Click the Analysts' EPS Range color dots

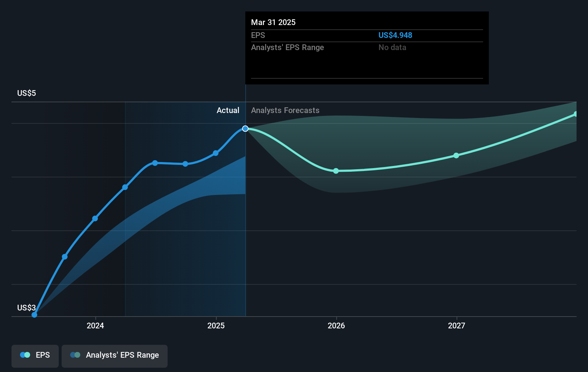[x=75, y=355]
